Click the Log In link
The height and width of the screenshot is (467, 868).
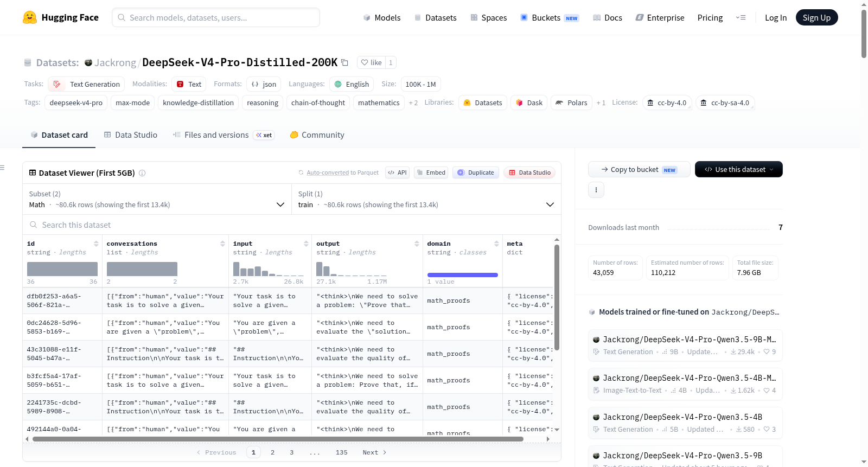coord(776,17)
